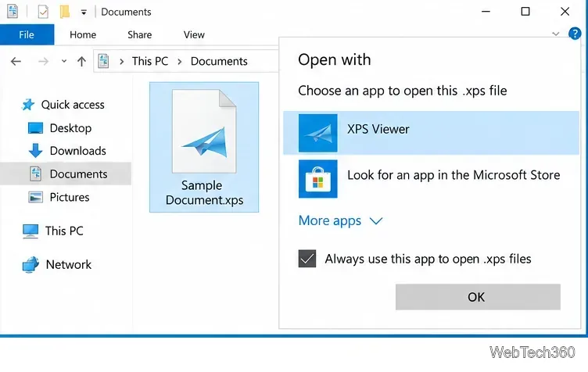Toggle Always use this app checkbox

[307, 259]
